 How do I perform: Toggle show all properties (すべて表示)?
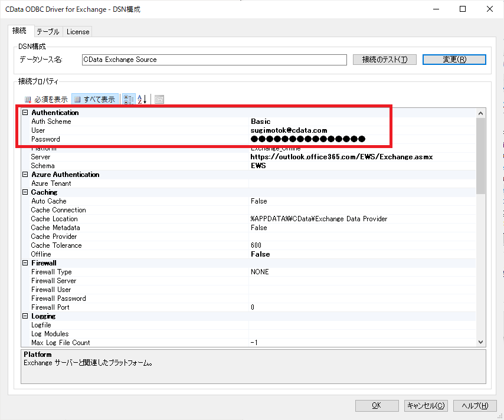95,99
